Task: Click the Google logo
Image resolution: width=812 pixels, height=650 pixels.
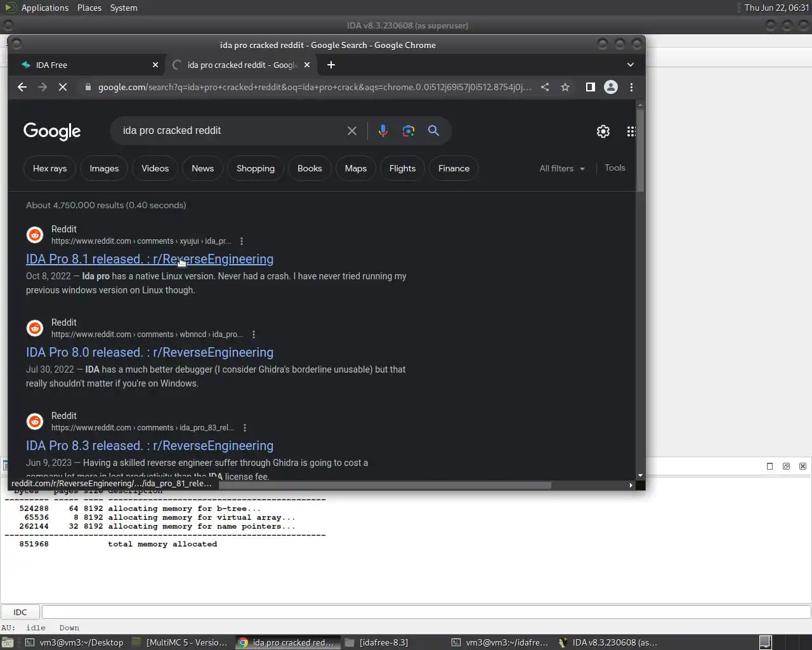Action: [x=52, y=131]
